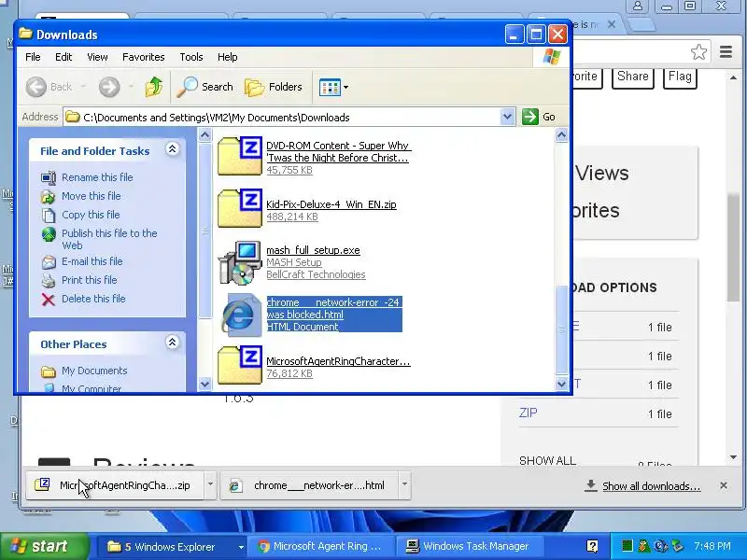The image size is (747, 560).
Task: Switch to Microsoft Agent Ring Chrome taskbar button
Action: click(x=320, y=546)
